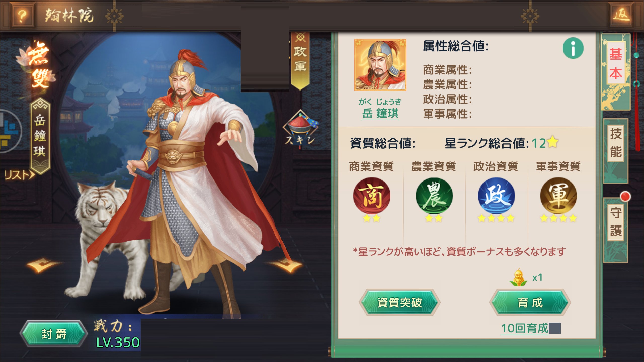Select the red 商 commerce aptitude icon

(x=372, y=196)
